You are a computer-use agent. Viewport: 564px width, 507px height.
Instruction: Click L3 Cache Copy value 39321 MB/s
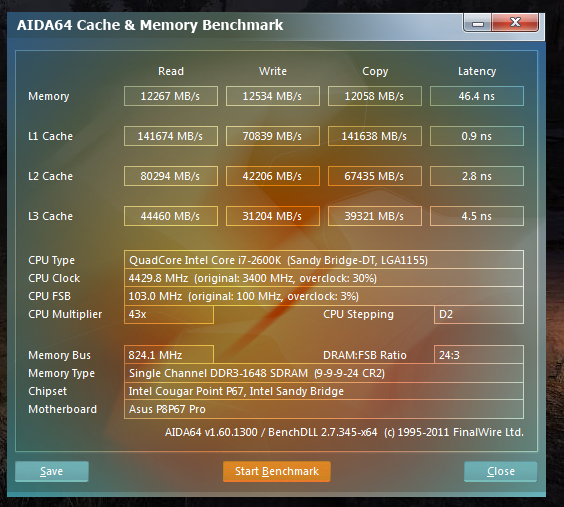point(375,216)
